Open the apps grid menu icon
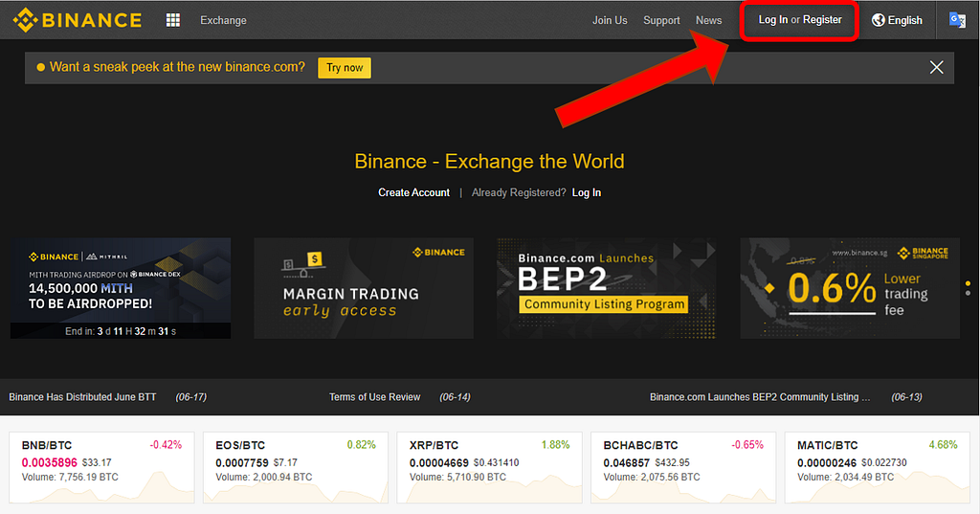Viewport: 980px width, 514px height. [173, 20]
